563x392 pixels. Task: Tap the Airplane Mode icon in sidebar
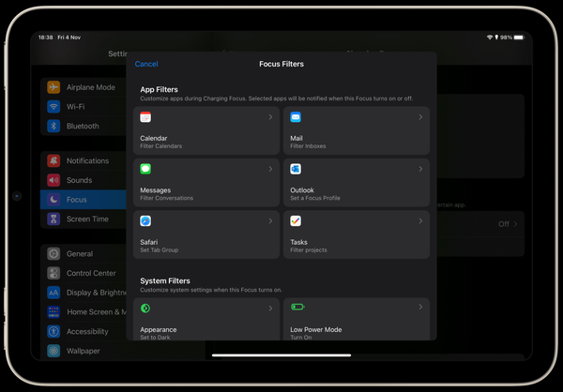coord(53,87)
